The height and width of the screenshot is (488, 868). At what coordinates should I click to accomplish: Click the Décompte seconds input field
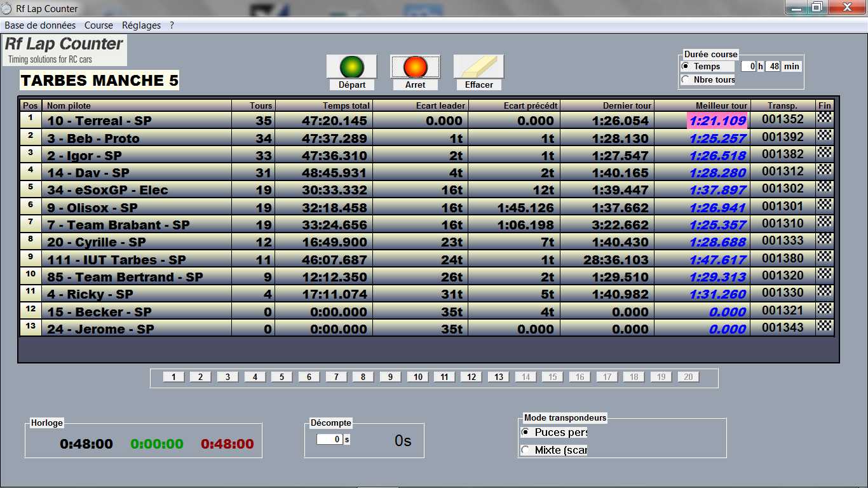click(329, 439)
